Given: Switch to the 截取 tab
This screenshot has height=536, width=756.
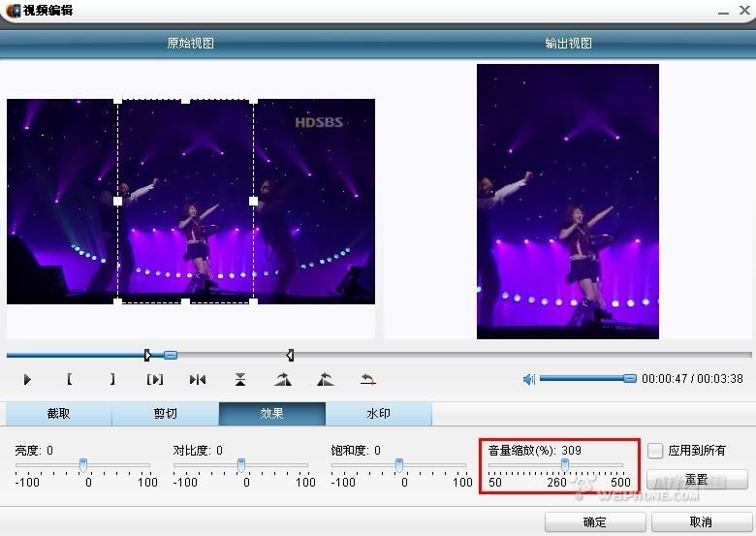Looking at the screenshot, I should coord(59,414).
